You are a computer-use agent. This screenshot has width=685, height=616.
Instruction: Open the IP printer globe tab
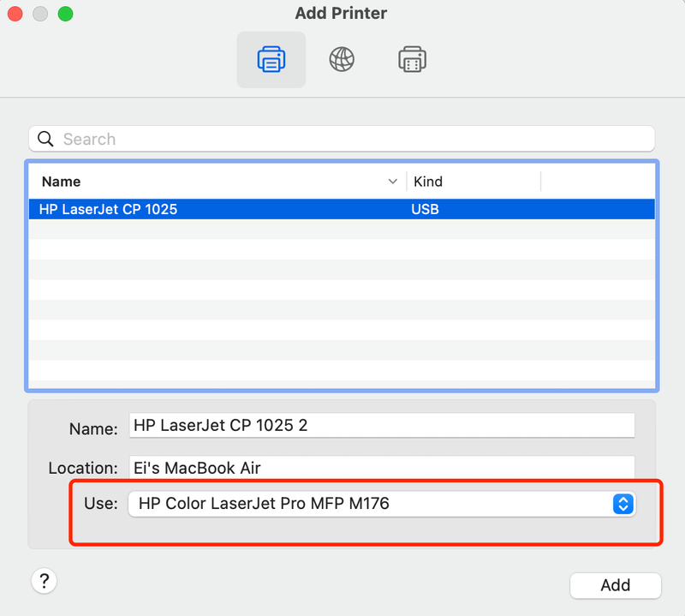tap(342, 59)
